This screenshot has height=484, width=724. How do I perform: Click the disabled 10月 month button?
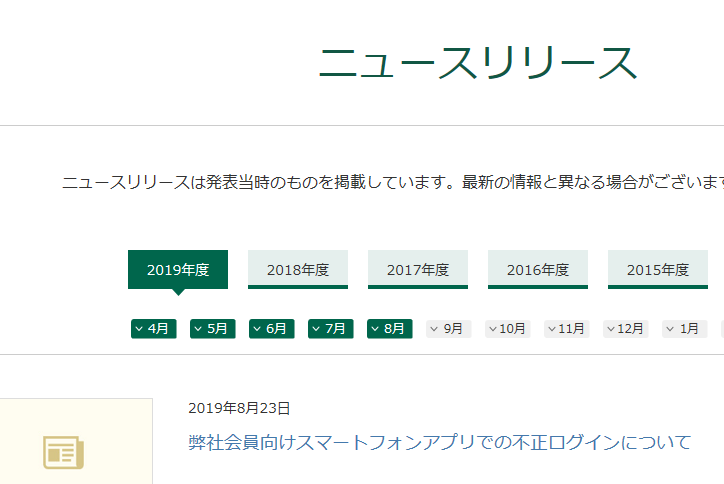(508, 329)
